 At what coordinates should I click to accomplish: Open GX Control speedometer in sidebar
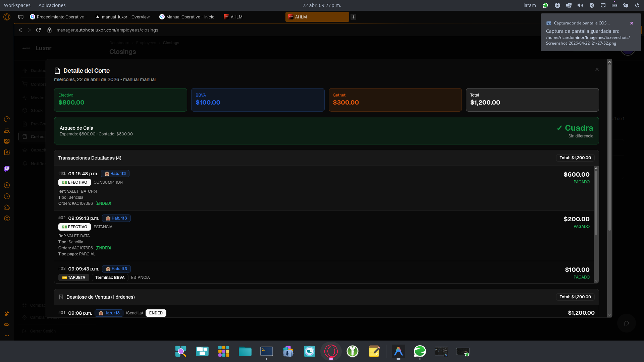point(7,119)
